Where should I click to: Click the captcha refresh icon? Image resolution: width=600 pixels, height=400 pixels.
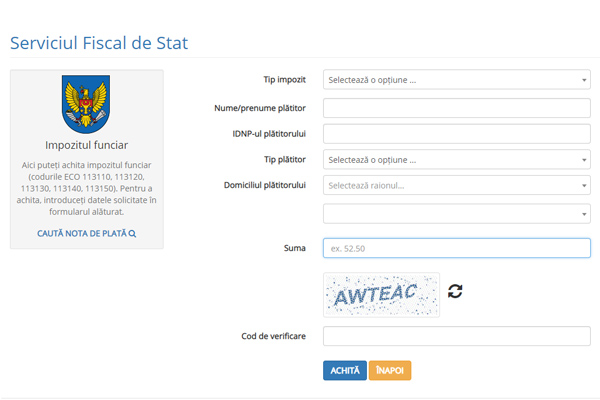[x=455, y=291]
